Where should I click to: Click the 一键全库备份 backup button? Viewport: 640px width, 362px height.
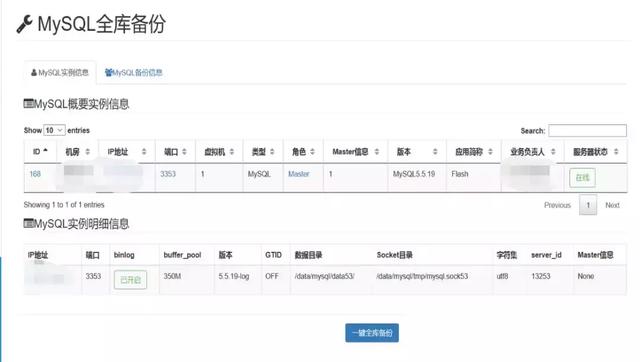372,333
